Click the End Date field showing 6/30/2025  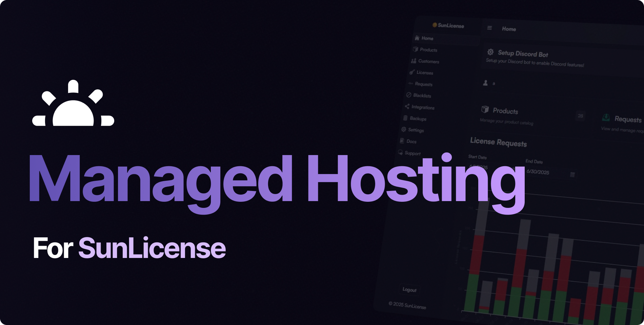(x=551, y=173)
